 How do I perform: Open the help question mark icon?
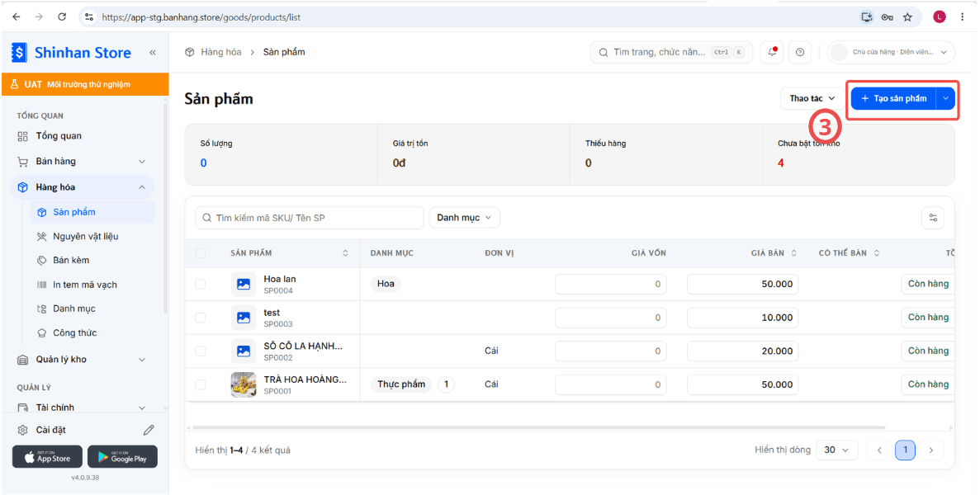(x=800, y=53)
